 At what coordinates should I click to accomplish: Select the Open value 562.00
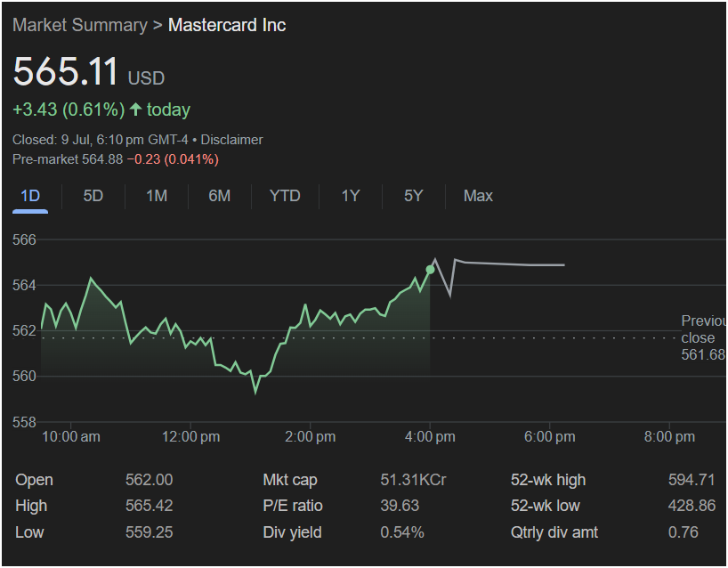tap(149, 480)
